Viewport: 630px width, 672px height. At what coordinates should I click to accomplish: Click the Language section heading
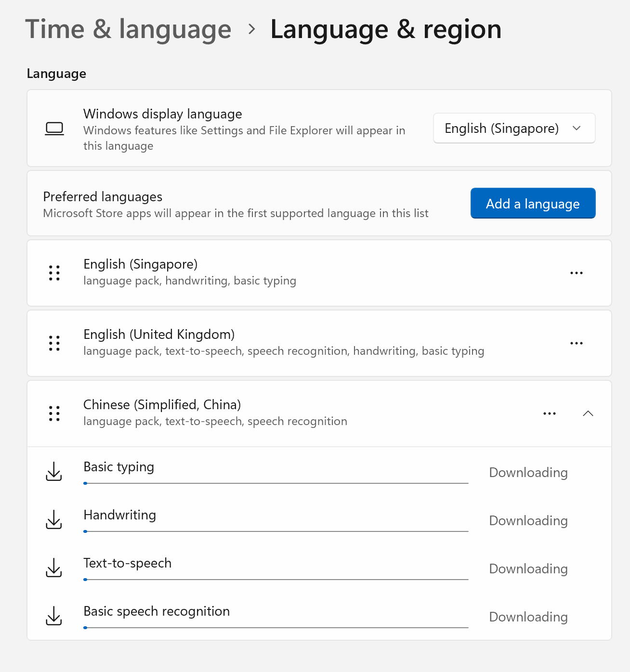(56, 74)
